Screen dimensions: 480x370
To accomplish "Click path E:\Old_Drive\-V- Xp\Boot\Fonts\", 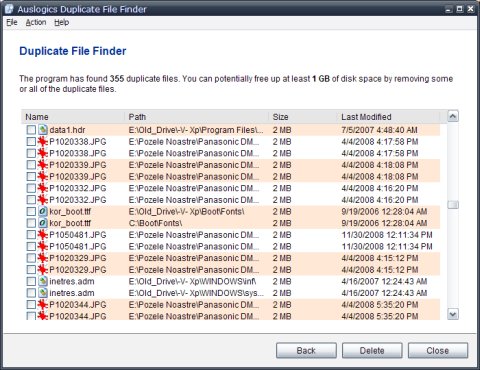I will tap(187, 212).
